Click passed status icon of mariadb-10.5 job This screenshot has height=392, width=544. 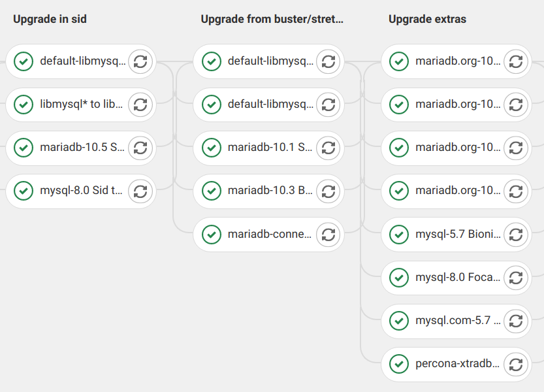click(x=24, y=148)
